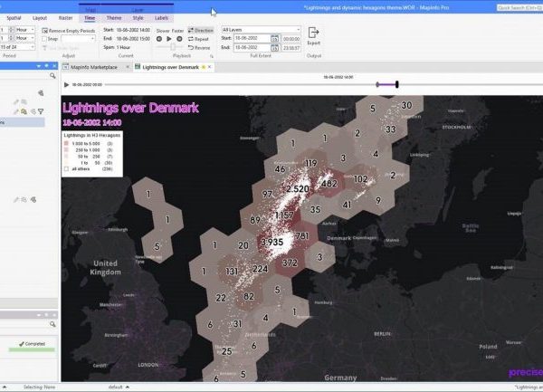Click the Quick Search box
This screenshot has height=392, width=543.
[519, 7]
